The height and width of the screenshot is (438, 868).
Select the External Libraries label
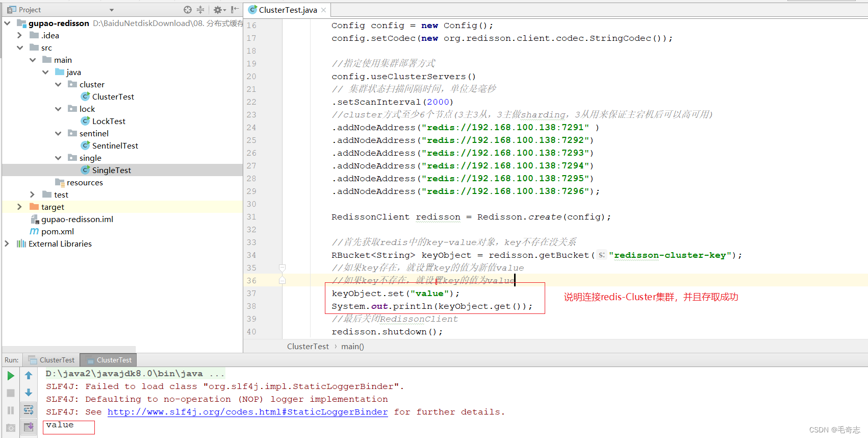coord(60,244)
